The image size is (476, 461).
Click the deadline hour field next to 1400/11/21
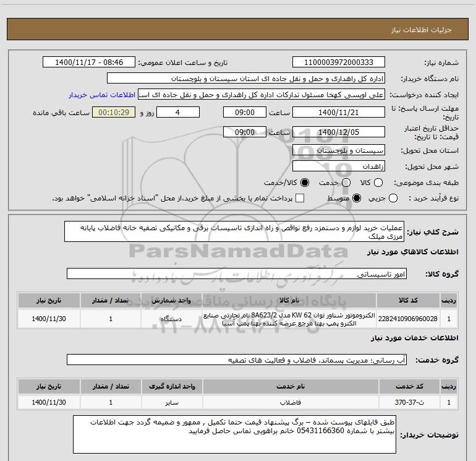click(245, 112)
